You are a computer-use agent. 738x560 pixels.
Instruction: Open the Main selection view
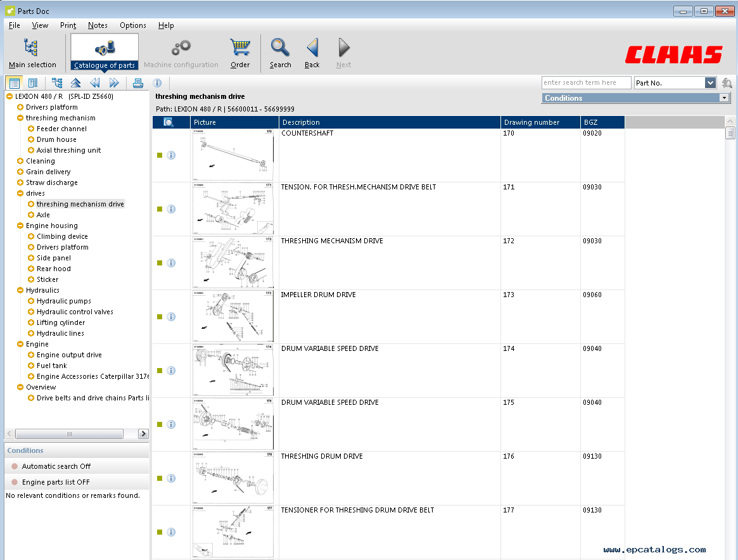(x=32, y=51)
